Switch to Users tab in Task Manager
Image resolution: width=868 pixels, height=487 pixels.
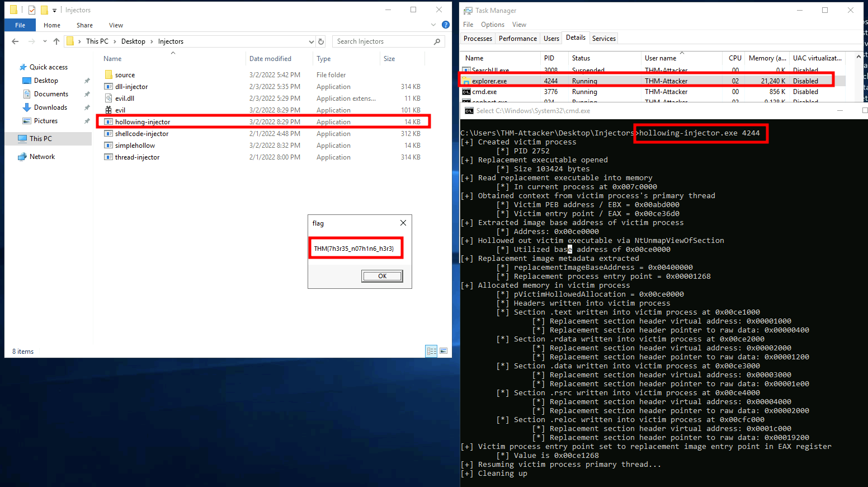click(x=551, y=39)
